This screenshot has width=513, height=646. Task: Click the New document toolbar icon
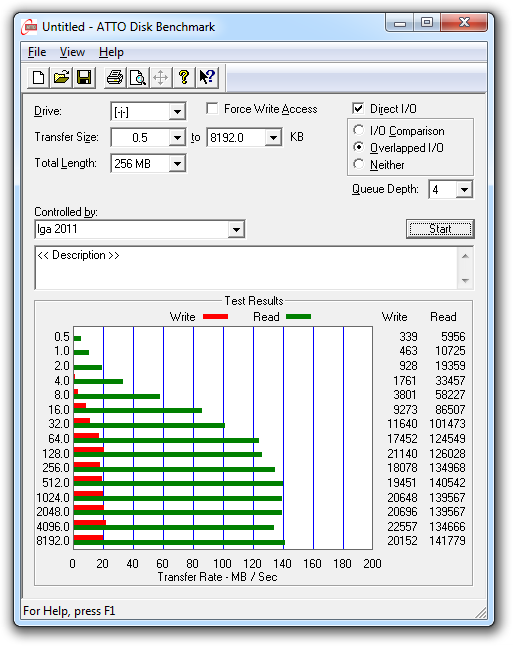(x=38, y=77)
